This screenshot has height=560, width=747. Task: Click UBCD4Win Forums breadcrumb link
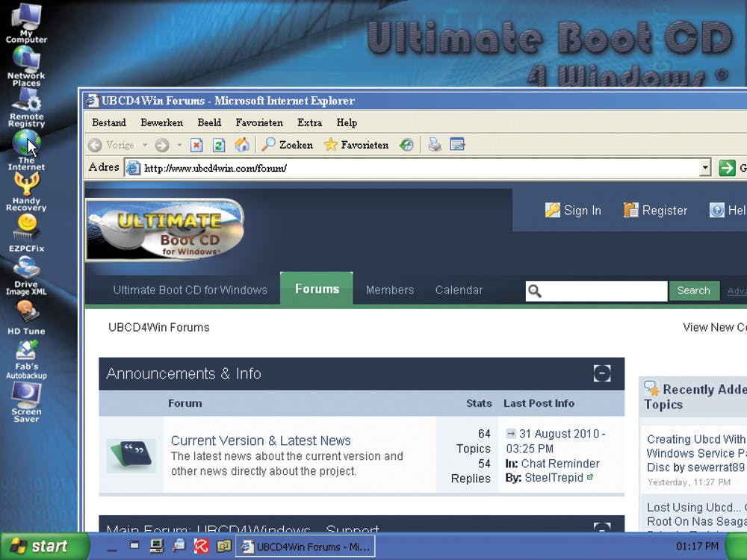(158, 328)
